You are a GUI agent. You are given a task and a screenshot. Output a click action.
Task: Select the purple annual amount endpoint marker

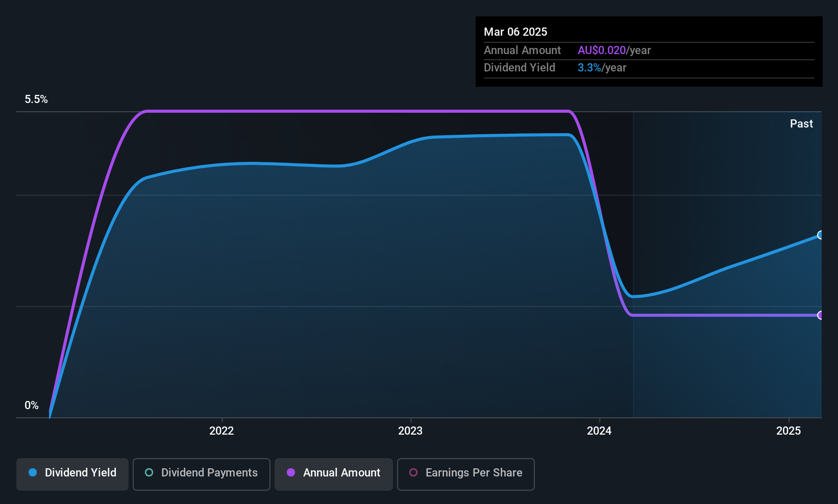[821, 315]
